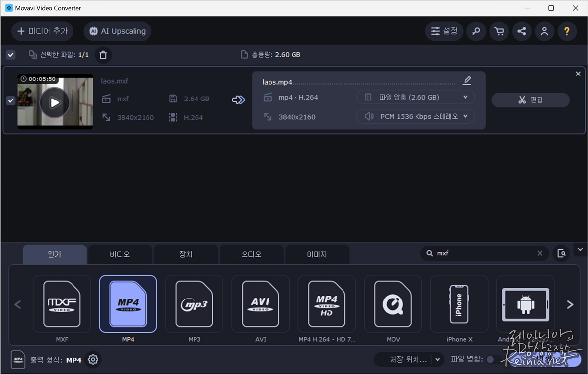
Task: Click the output format MP4 file icon
Action: (x=18, y=359)
